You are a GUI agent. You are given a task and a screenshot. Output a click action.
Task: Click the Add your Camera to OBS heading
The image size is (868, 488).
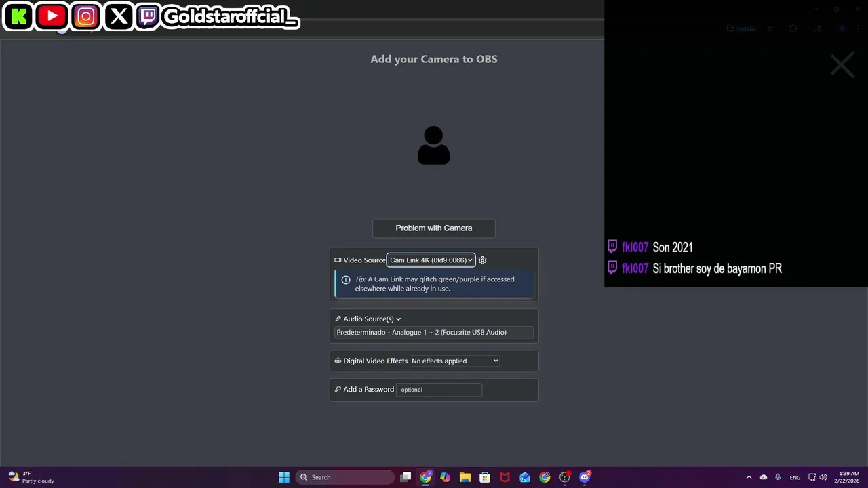click(x=434, y=59)
